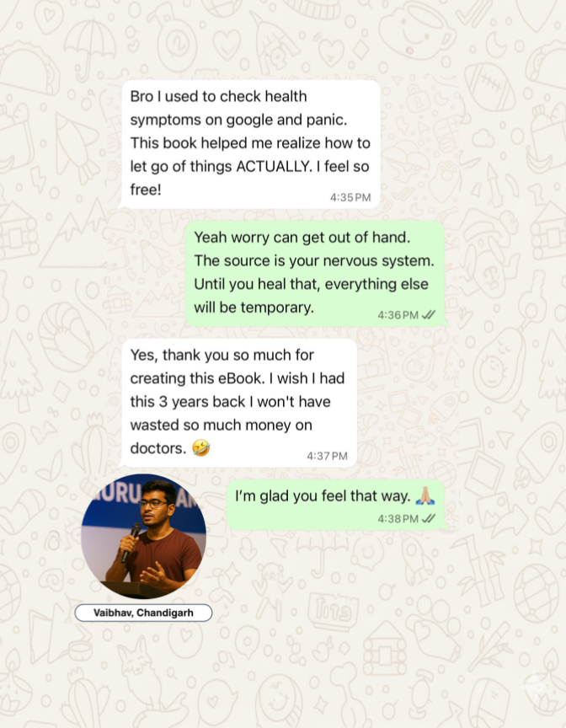Select the green "Yeah worry can get out of hand" bubble
566x728 pixels.
[x=316, y=274]
